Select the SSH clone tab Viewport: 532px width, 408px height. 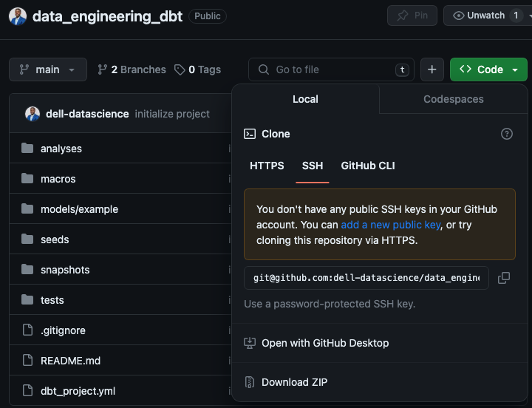[313, 166]
